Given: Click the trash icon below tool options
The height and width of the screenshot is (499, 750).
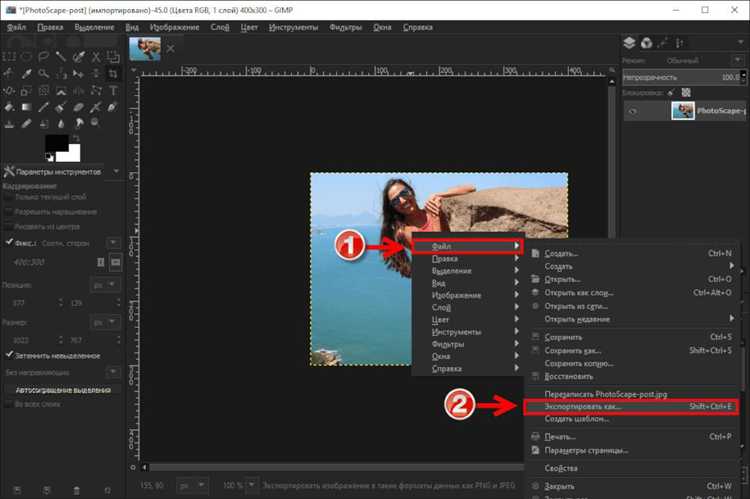Looking at the screenshot, I should click(x=77, y=488).
